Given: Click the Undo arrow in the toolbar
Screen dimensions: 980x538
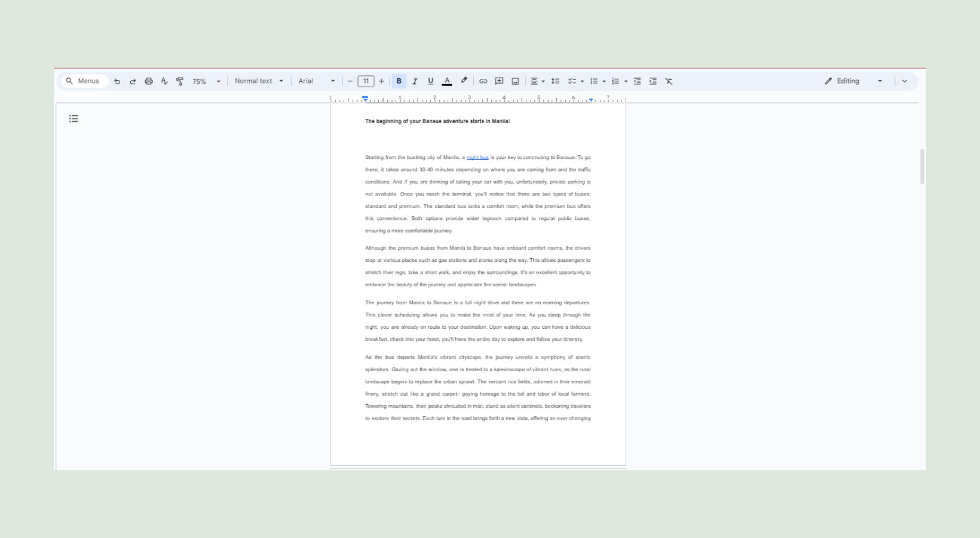Looking at the screenshot, I should [117, 81].
